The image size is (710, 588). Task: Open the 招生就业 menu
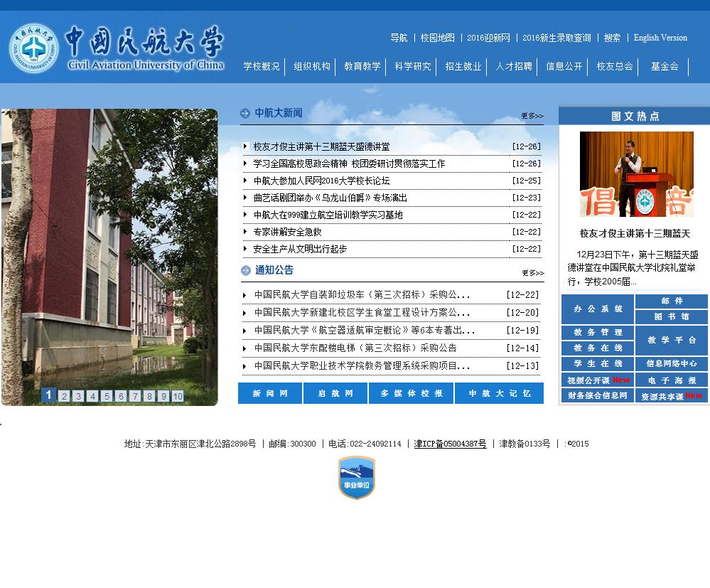tap(463, 67)
